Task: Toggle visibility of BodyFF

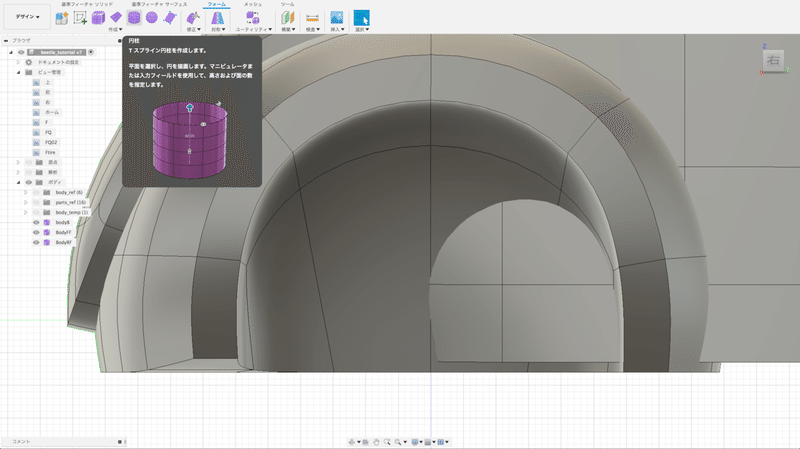Action: tap(36, 232)
